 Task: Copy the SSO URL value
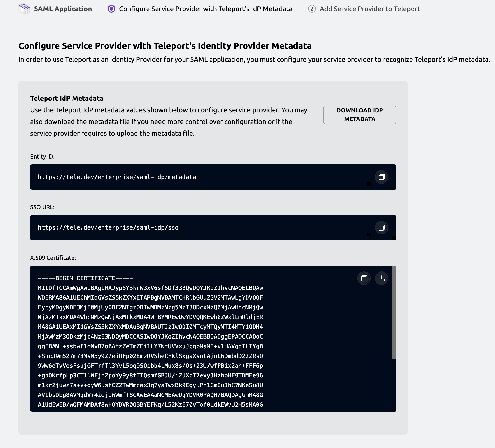click(381, 228)
